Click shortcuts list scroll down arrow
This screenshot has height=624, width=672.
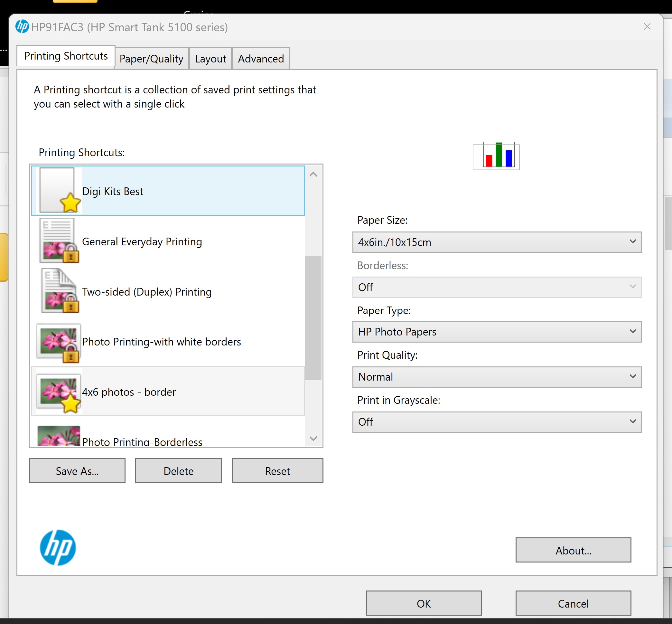(x=313, y=438)
